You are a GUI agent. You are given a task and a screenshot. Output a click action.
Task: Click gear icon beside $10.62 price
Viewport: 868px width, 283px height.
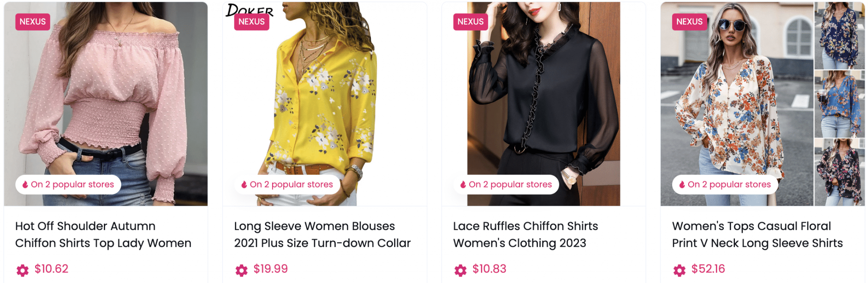tap(22, 270)
